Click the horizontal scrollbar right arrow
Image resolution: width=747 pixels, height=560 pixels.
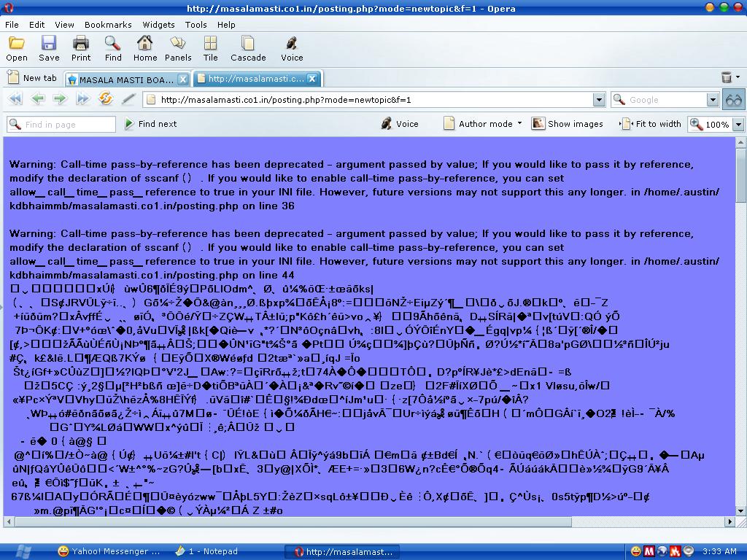pos(729,522)
